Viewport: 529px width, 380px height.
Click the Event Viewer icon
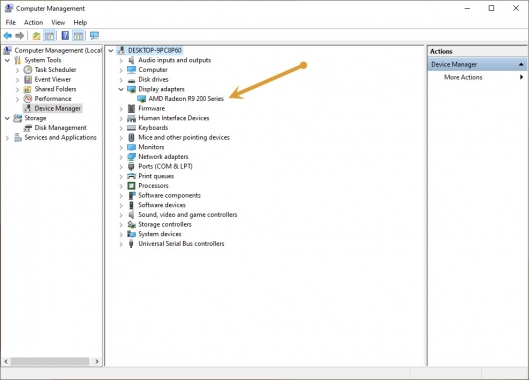coord(28,80)
